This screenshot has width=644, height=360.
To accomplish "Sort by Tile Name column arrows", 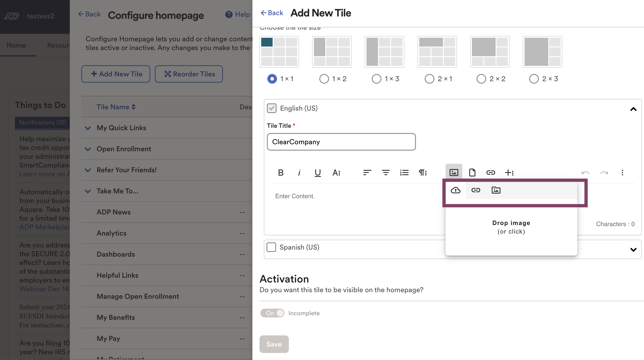I will tap(133, 107).
